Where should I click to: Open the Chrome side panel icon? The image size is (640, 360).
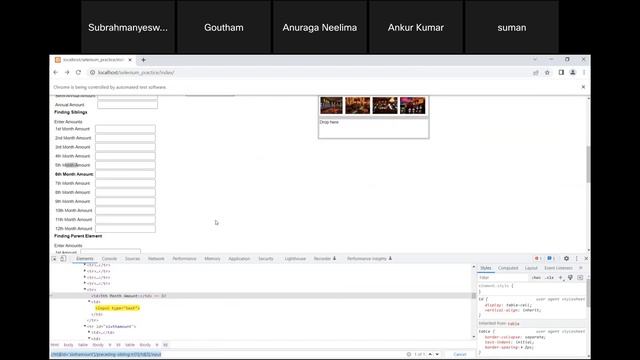click(x=561, y=72)
